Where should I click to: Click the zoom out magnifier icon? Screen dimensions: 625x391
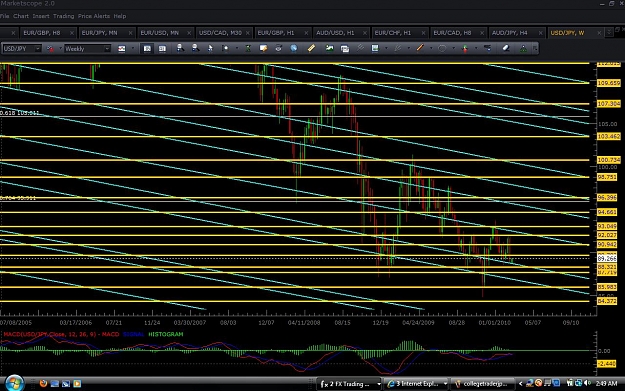coord(195,48)
